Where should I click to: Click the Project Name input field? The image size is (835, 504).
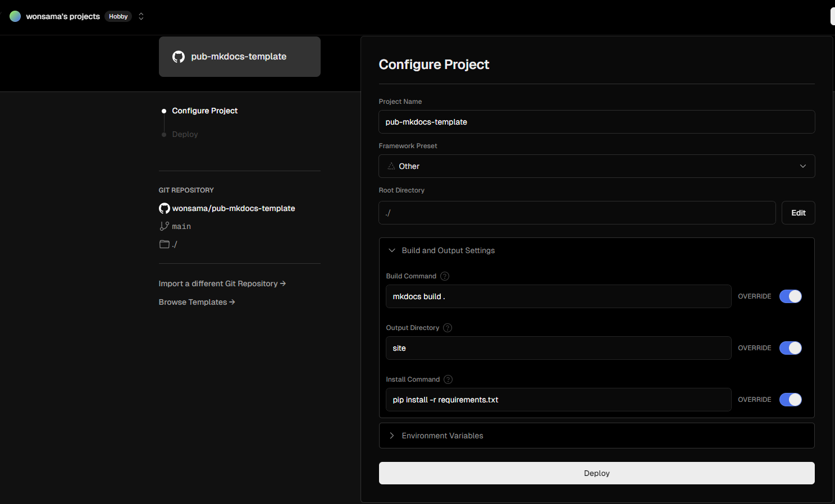[x=597, y=122]
